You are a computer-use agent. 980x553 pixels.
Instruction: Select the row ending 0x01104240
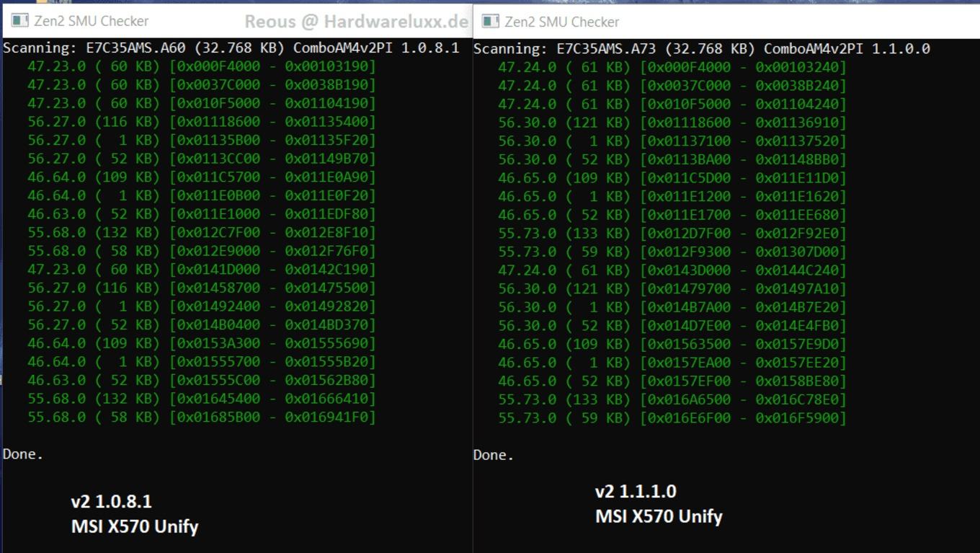pos(672,104)
